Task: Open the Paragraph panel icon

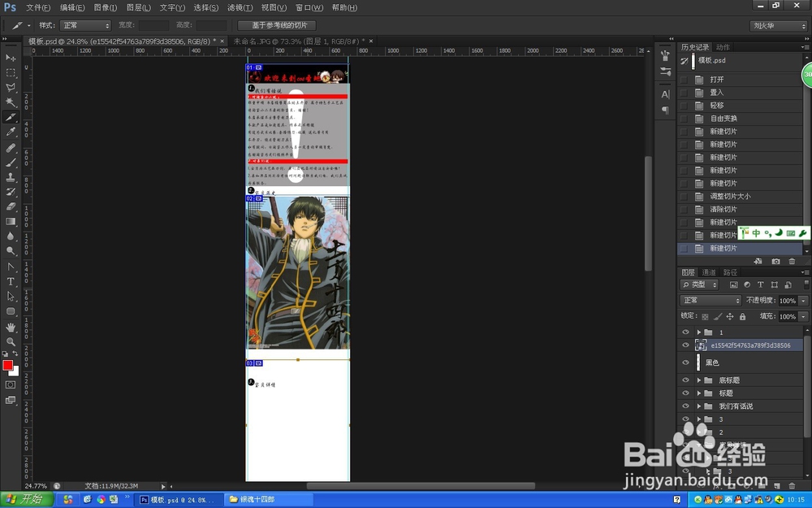Action: (666, 110)
